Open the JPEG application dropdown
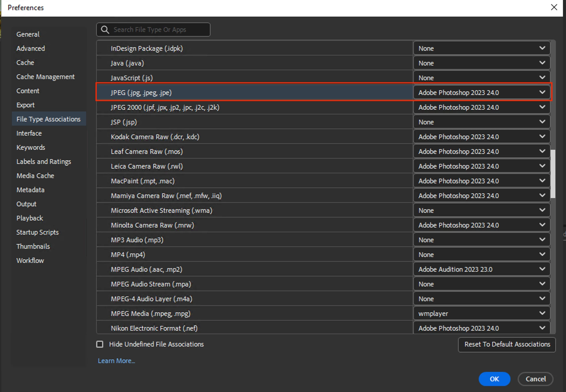This screenshot has height=392, width=566. pyautogui.click(x=482, y=93)
